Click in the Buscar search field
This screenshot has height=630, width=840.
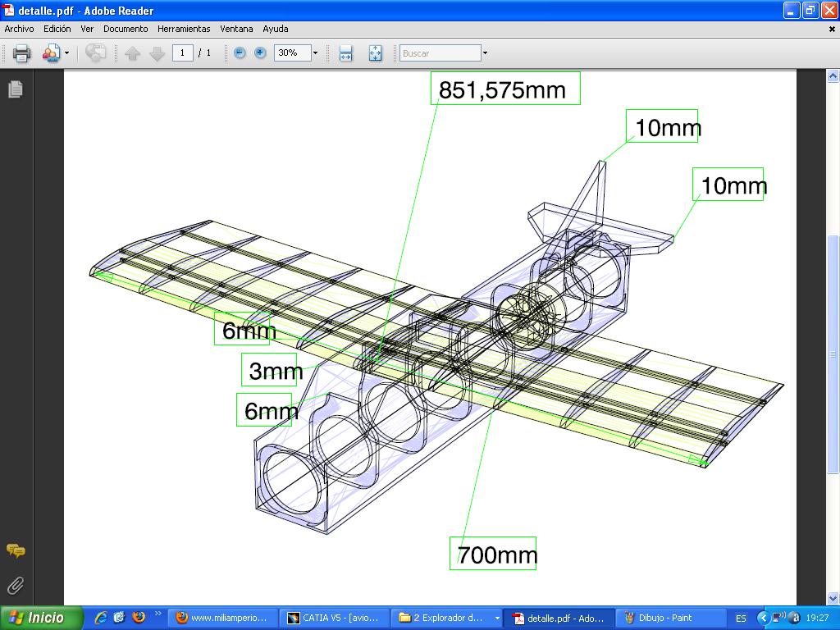(x=440, y=53)
